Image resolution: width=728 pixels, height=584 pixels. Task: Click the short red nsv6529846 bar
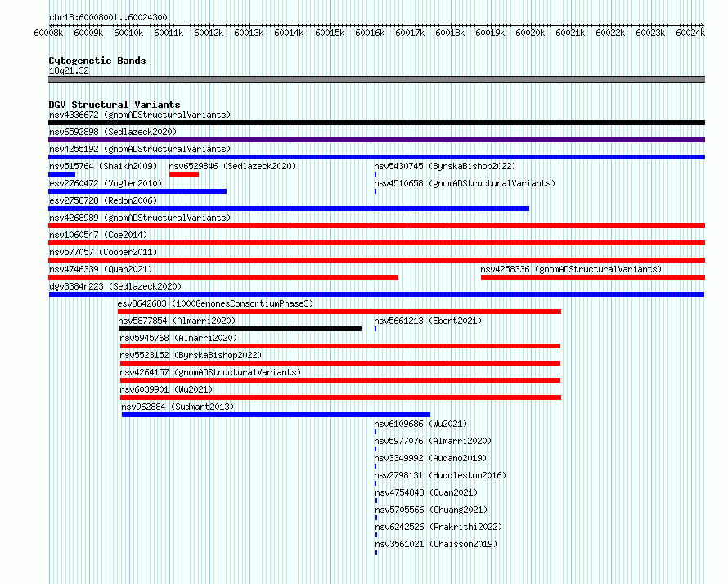pos(184,174)
